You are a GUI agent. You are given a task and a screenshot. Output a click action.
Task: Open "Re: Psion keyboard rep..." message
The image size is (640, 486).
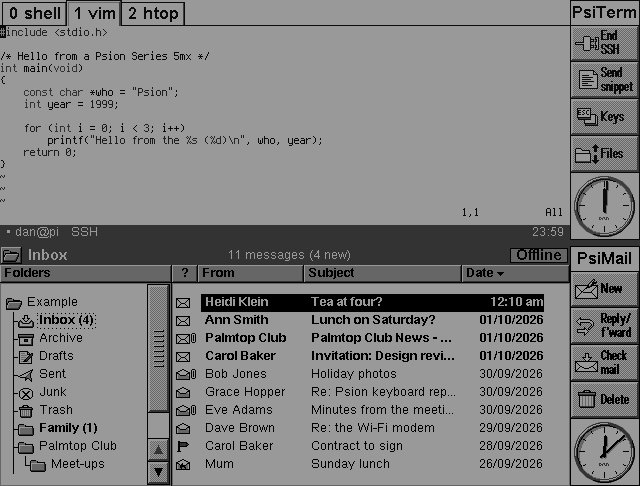point(372,392)
